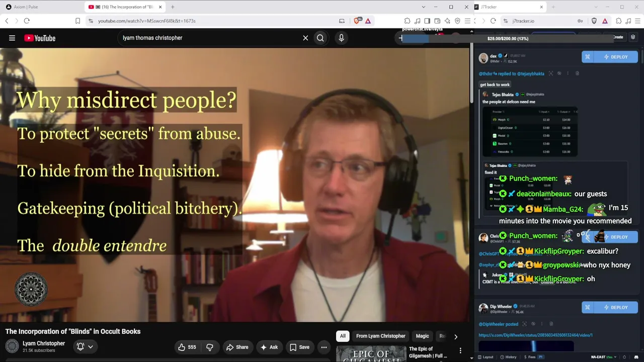Image resolution: width=644 pixels, height=362 pixels.
Task: Switch to the Axiom | Pulse tab
Action: tap(40, 7)
